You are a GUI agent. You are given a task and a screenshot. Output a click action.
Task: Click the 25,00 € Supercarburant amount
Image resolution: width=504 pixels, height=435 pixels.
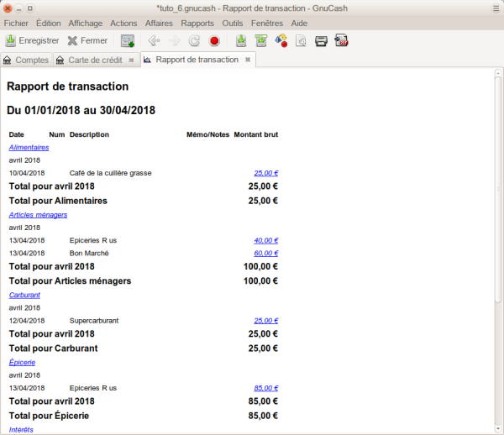pos(266,321)
